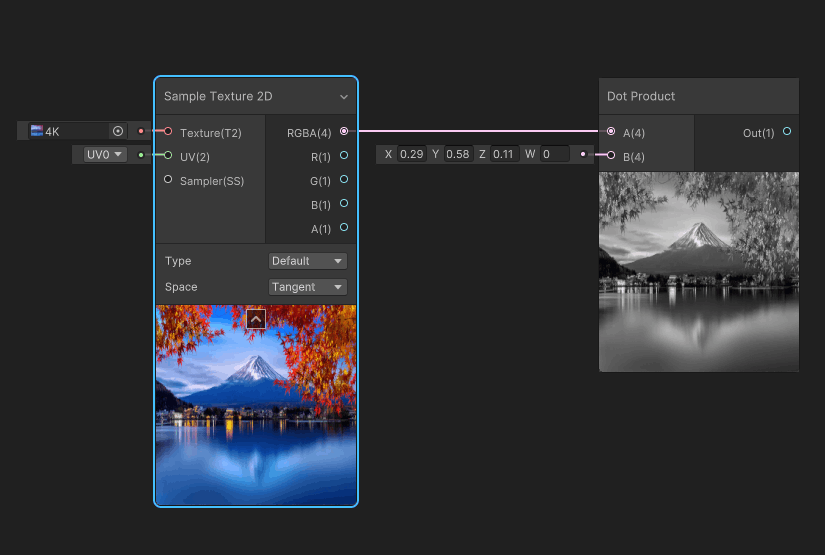Click the 4K texture asset thumbnail icon
Viewport: 825px width, 555px height.
pyautogui.click(x=37, y=130)
